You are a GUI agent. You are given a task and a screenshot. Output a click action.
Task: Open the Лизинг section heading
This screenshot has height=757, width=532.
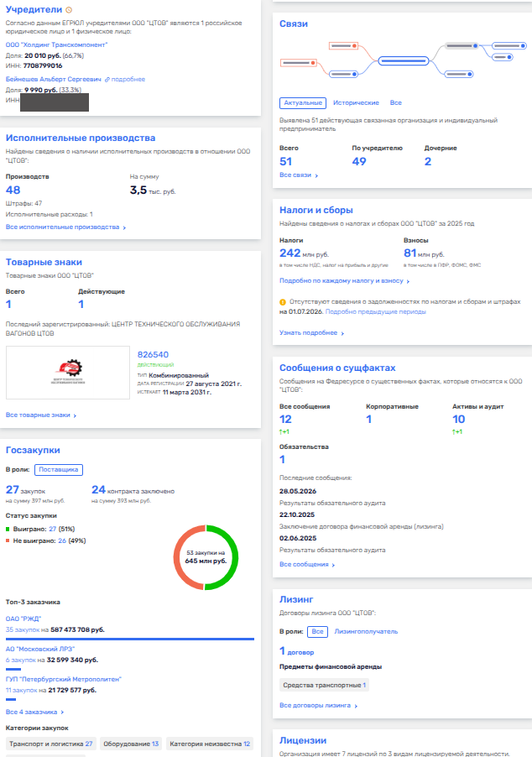(296, 599)
